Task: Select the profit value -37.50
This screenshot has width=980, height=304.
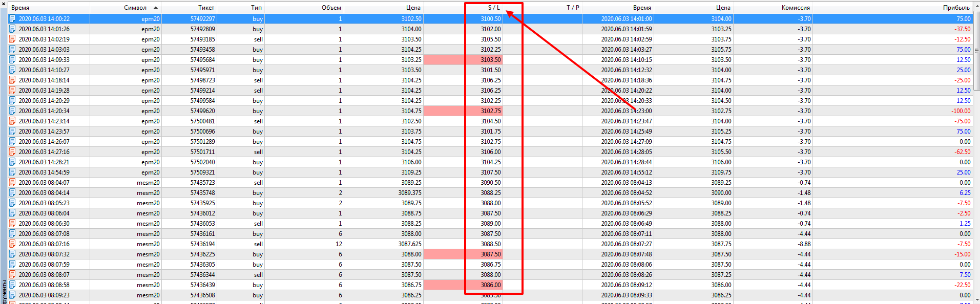Action: coord(963,29)
